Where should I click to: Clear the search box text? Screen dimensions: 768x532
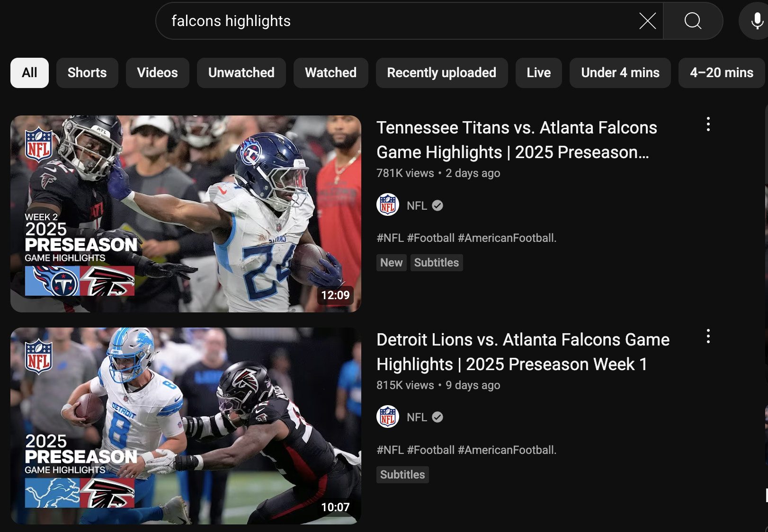[x=647, y=21]
